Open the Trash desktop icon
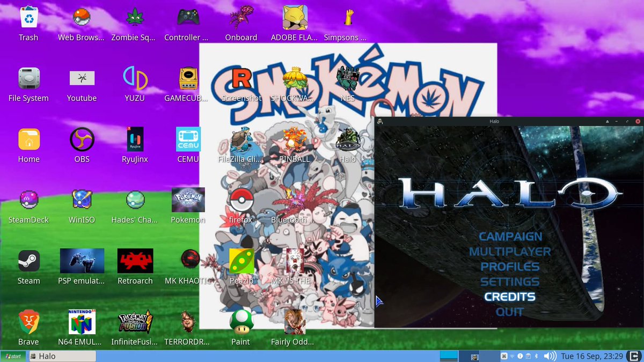Viewport: 644px width, 362px height. point(28,18)
